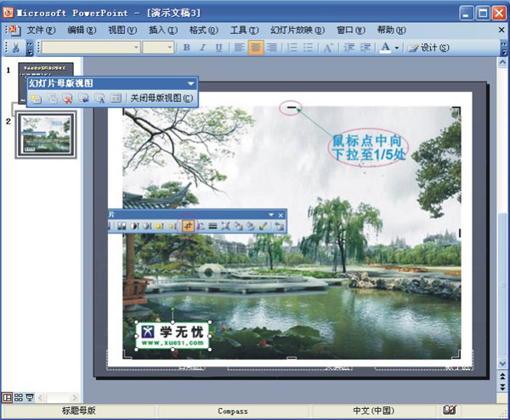Toggle center text alignment
Screen dimensions: 510x420
click(x=256, y=48)
